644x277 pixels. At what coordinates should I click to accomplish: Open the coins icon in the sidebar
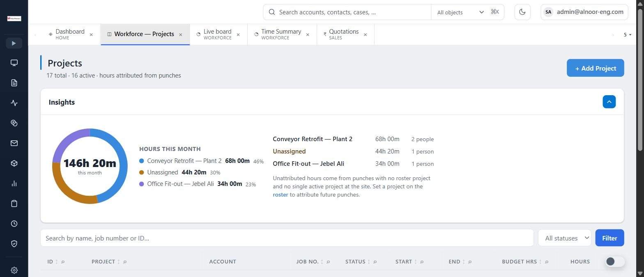[x=14, y=123]
